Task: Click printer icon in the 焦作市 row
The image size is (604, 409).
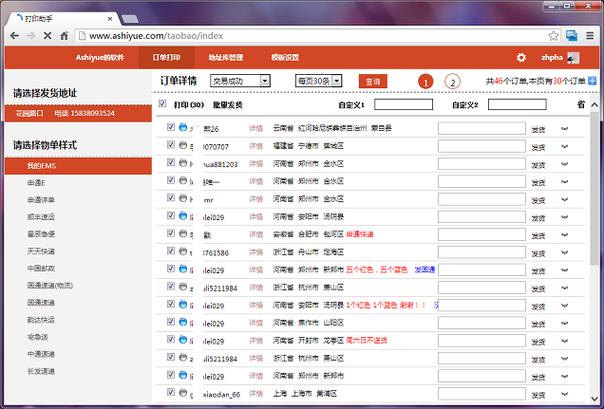Action: (x=183, y=322)
